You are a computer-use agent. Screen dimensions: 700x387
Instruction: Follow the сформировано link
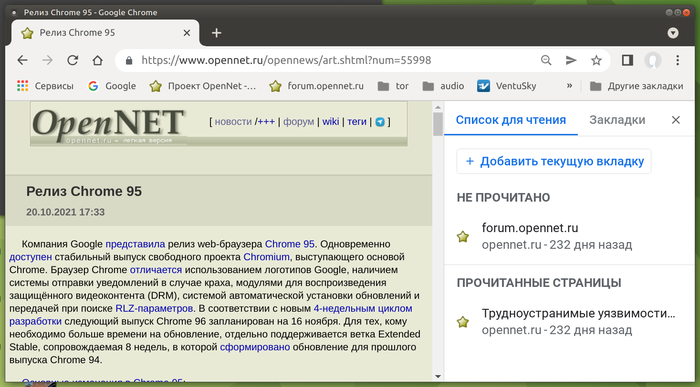[255, 347]
